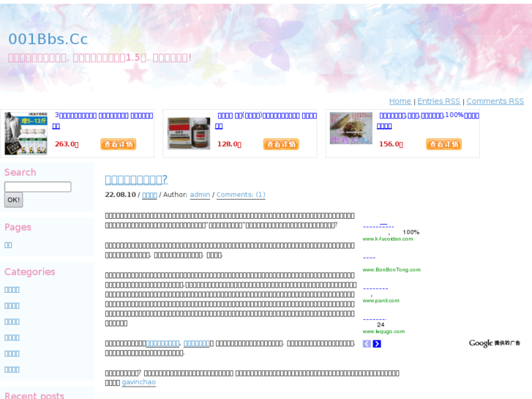Click the OK! search button
This screenshot has height=399, width=532.
(x=14, y=200)
